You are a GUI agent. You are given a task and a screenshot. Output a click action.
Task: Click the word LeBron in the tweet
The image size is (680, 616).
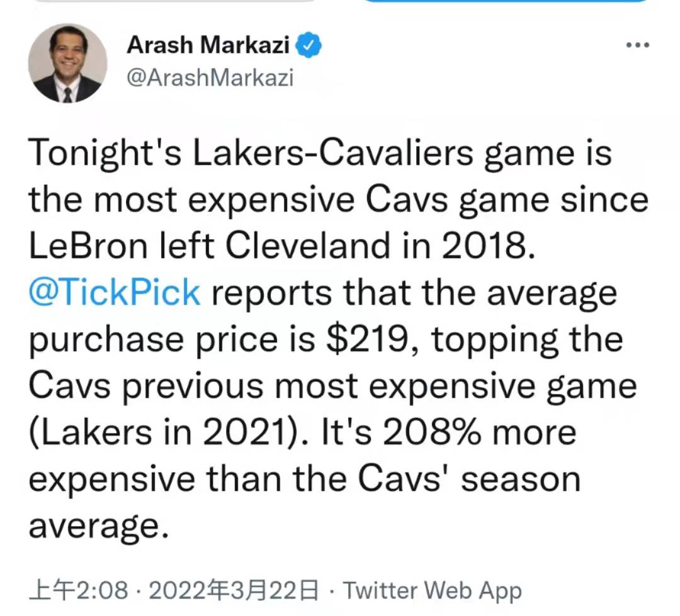click(x=90, y=245)
